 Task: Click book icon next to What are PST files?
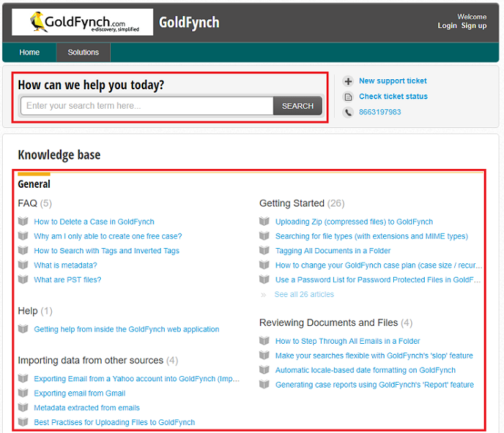pyautogui.click(x=23, y=279)
